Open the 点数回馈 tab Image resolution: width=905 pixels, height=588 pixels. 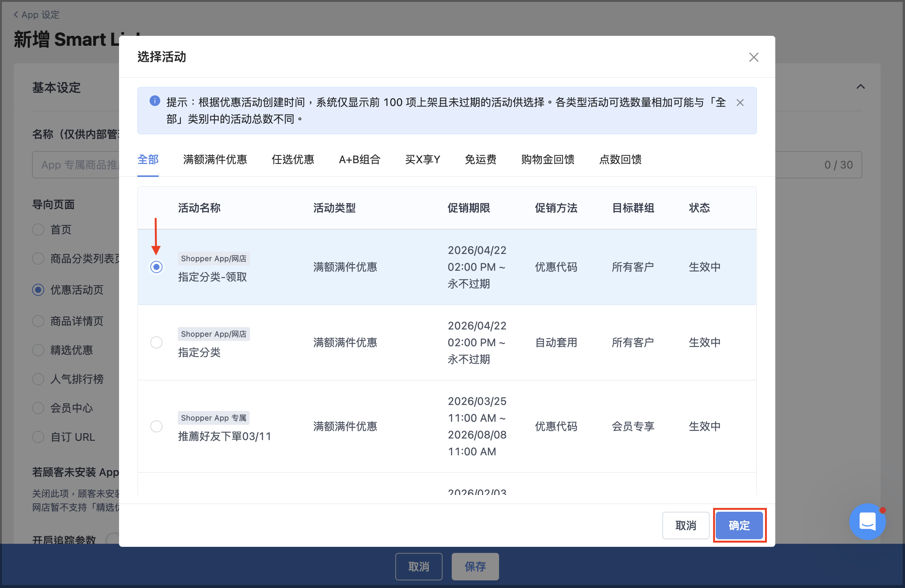click(x=620, y=159)
